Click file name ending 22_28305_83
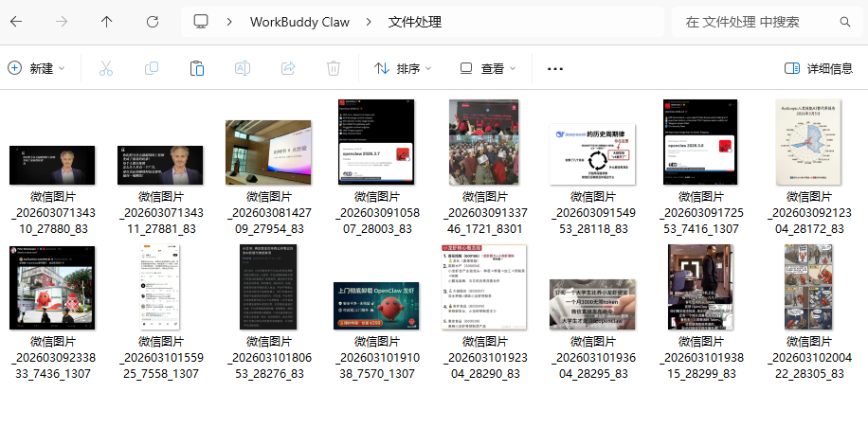 pos(808,358)
